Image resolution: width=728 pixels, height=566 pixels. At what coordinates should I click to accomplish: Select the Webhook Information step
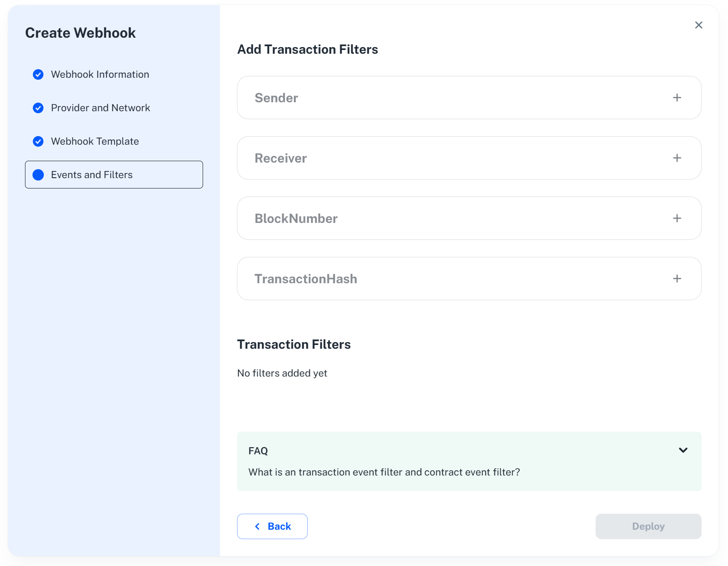[x=99, y=74]
